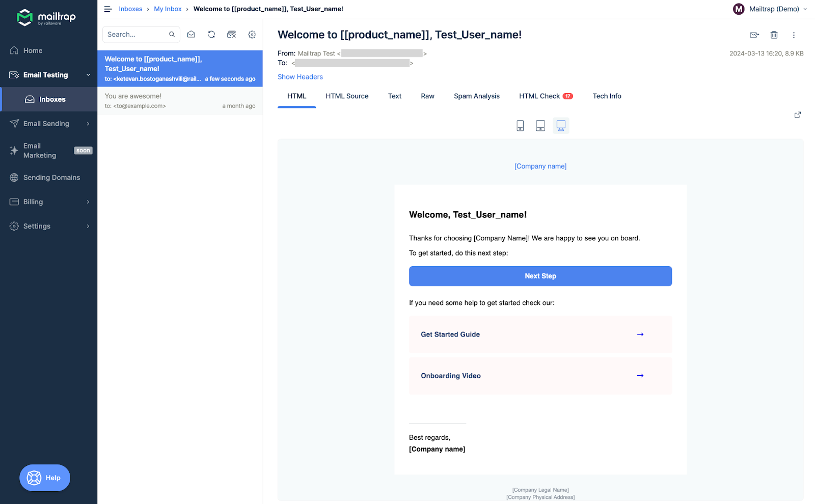Click inside the search field

[x=135, y=34]
